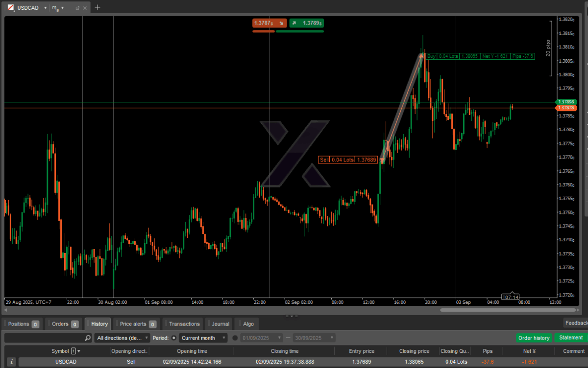Open trade info icon for USDCAD row
This screenshot has width=588, height=368.
click(x=12, y=362)
